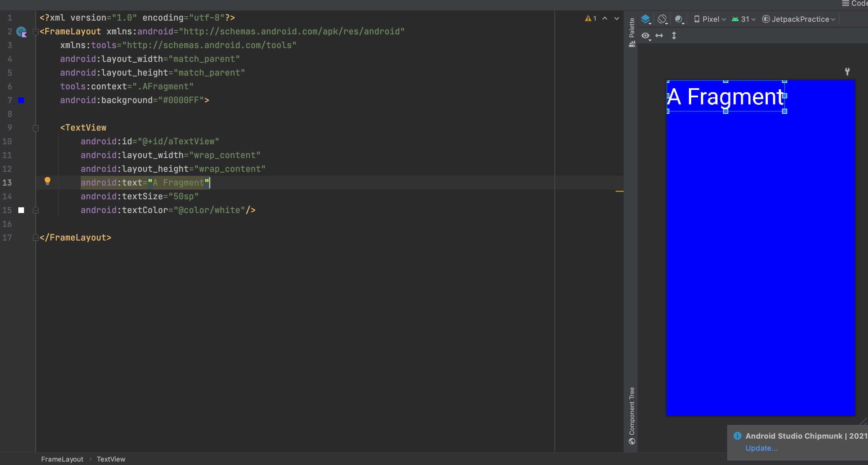The image size is (868, 465).
Task: Open the design surface layers selector
Action: (646, 19)
